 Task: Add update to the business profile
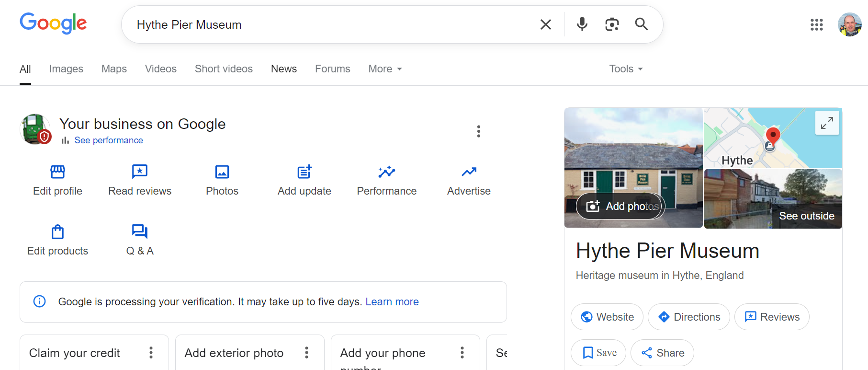[304, 181]
